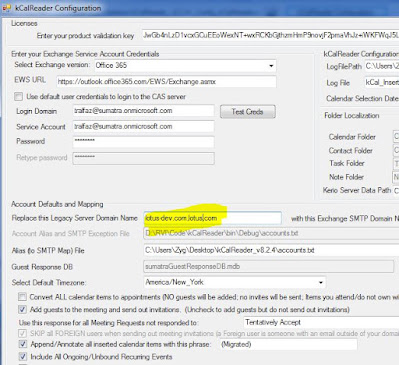Click the Test Creds button
The image size is (399, 365).
(x=248, y=112)
